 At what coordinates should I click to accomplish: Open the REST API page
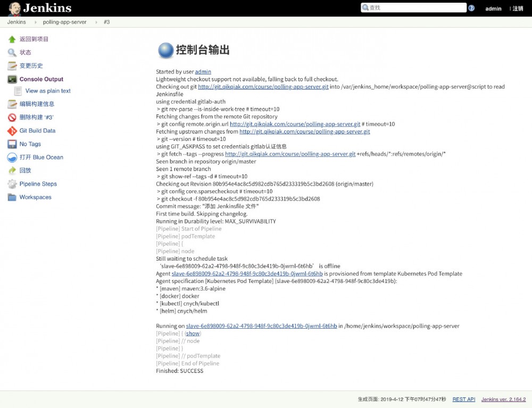click(x=463, y=399)
